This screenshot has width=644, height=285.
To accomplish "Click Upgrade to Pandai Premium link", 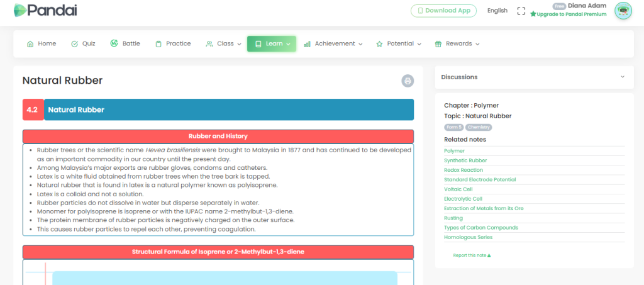I will [x=569, y=14].
